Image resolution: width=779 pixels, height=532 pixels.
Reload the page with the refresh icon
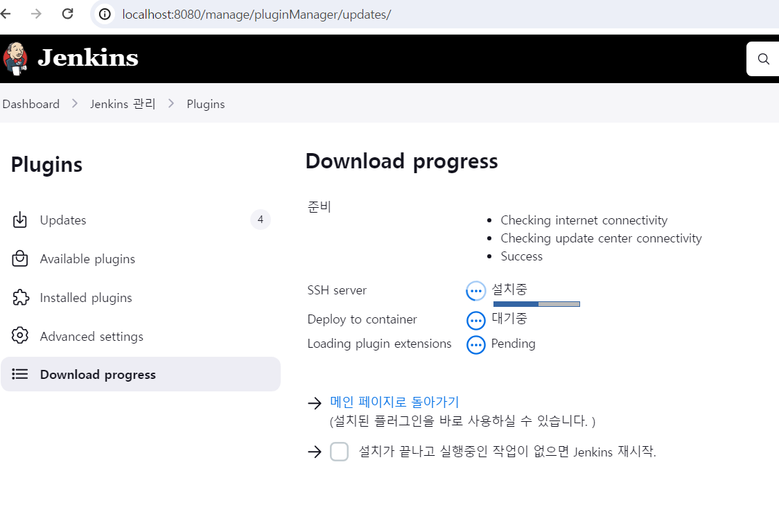click(67, 14)
